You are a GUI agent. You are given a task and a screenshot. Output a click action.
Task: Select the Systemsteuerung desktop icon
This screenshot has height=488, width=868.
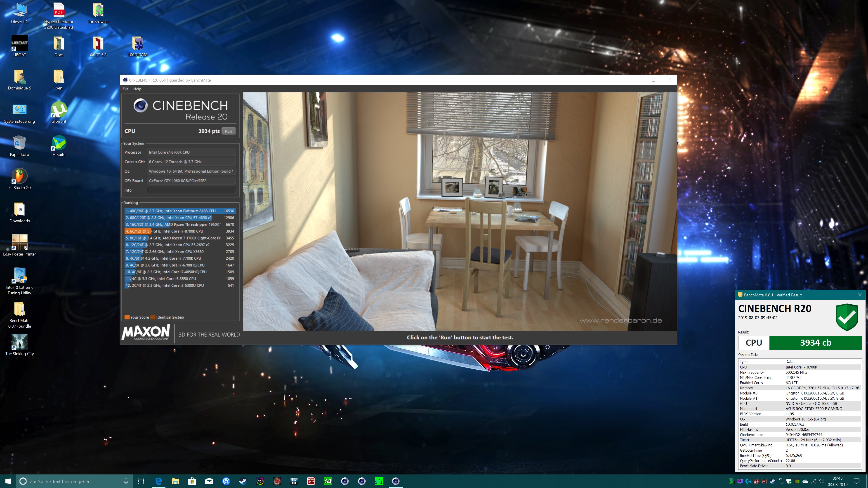(19, 113)
